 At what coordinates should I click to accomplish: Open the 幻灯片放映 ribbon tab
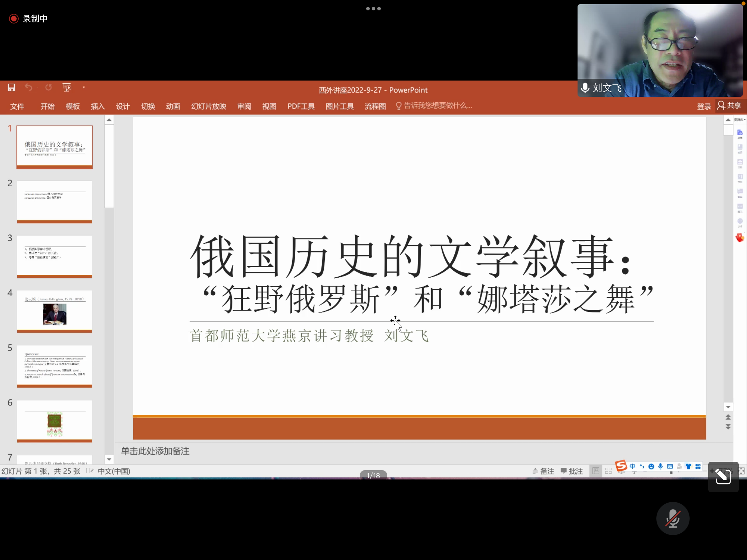click(209, 106)
